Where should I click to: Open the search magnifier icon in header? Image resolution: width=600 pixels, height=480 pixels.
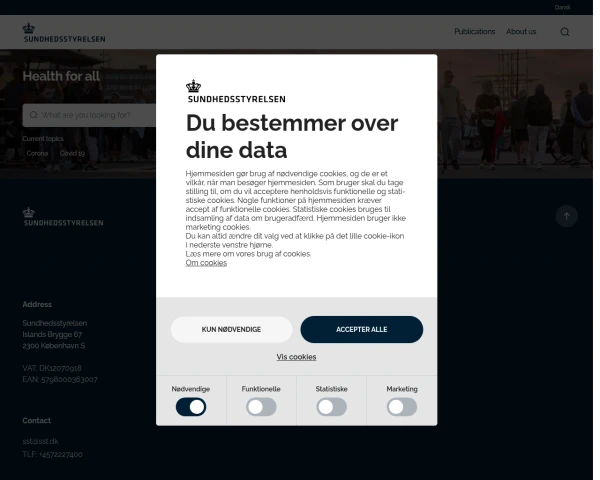[x=564, y=32]
